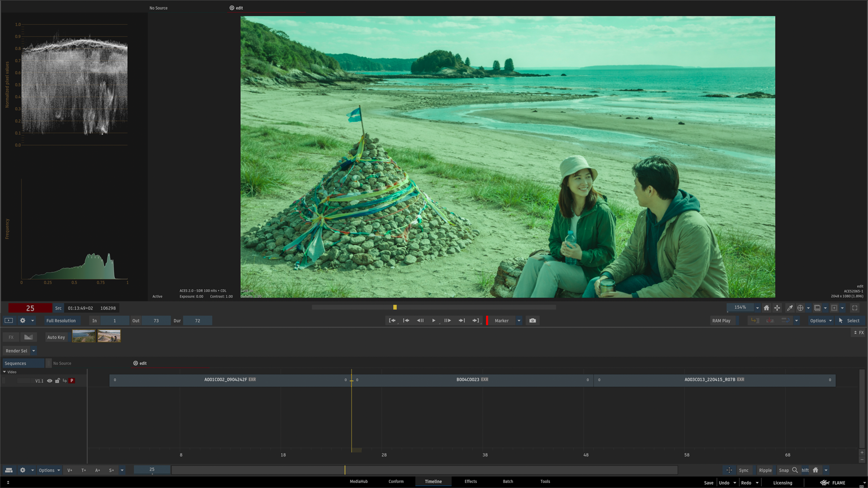The width and height of the screenshot is (868, 488).
Task: Click the viewer scrub bar position marker
Action: [395, 307]
